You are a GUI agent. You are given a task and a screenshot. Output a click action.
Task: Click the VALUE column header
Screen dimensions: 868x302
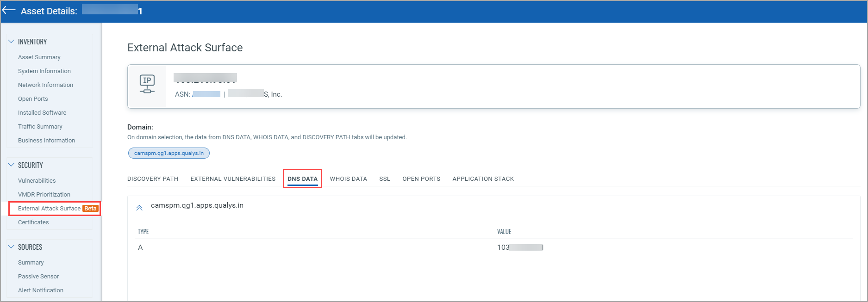[x=504, y=232]
